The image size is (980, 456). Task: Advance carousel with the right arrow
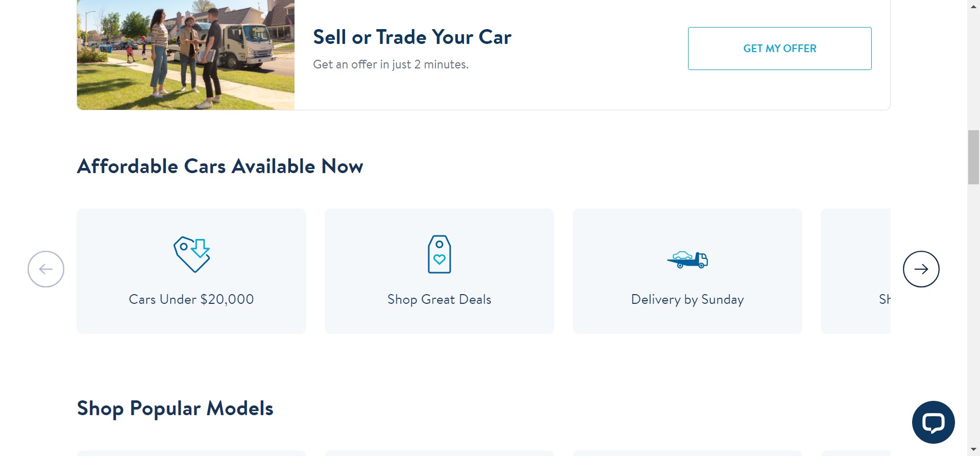921,269
